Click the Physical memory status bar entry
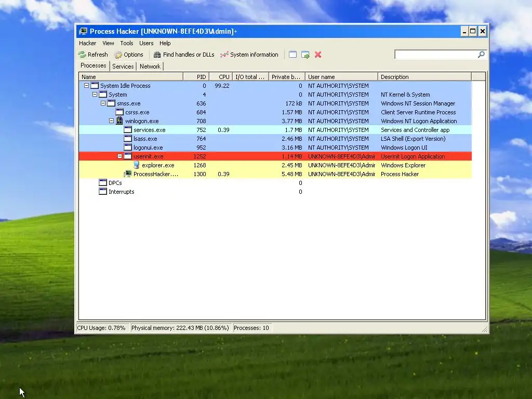 180,328
